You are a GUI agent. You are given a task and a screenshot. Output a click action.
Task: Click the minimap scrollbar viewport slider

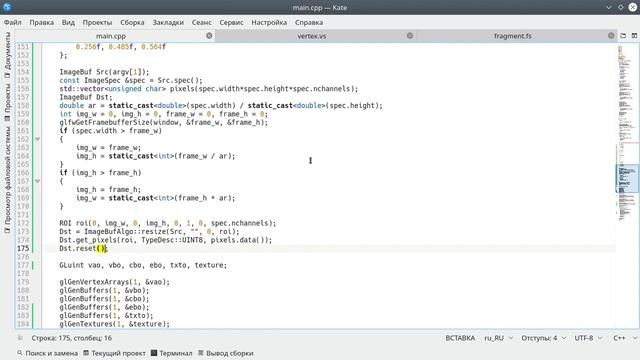click(627, 178)
